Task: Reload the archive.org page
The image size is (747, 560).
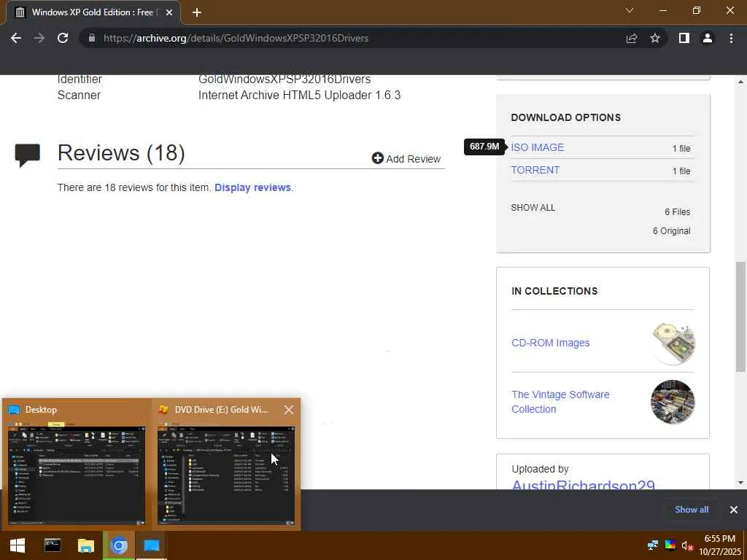Action: point(63,38)
